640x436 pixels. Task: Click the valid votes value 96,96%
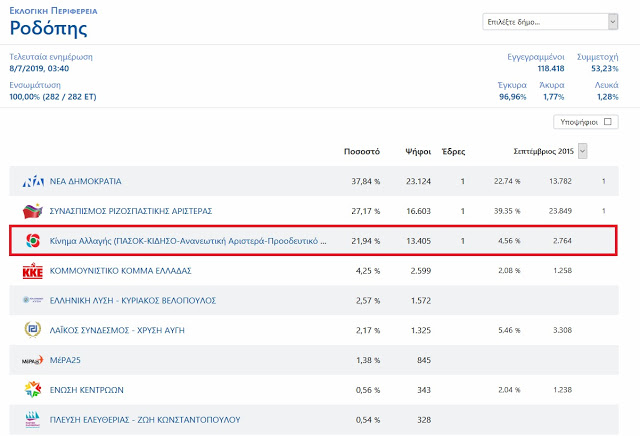(x=513, y=97)
